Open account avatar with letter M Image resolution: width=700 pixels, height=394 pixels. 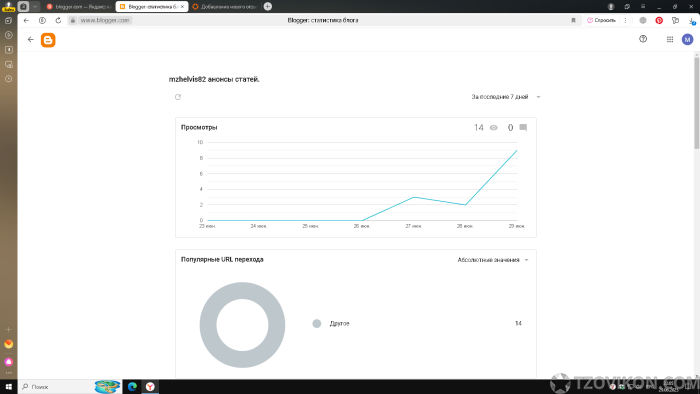coord(687,39)
